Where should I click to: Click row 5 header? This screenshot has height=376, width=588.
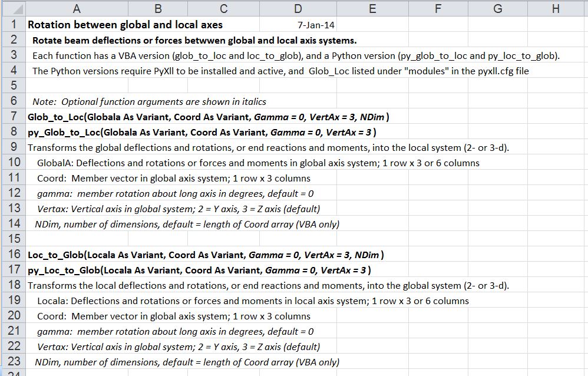(x=13, y=86)
